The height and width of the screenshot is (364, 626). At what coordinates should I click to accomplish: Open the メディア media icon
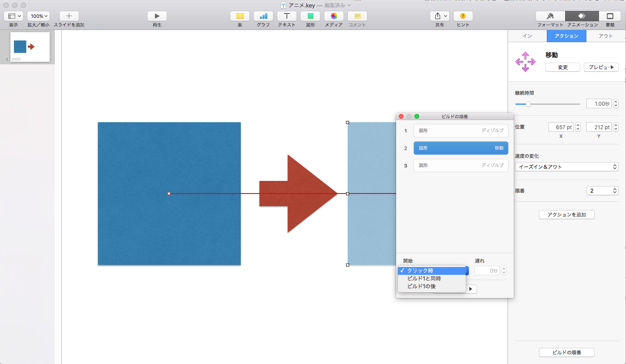point(333,16)
